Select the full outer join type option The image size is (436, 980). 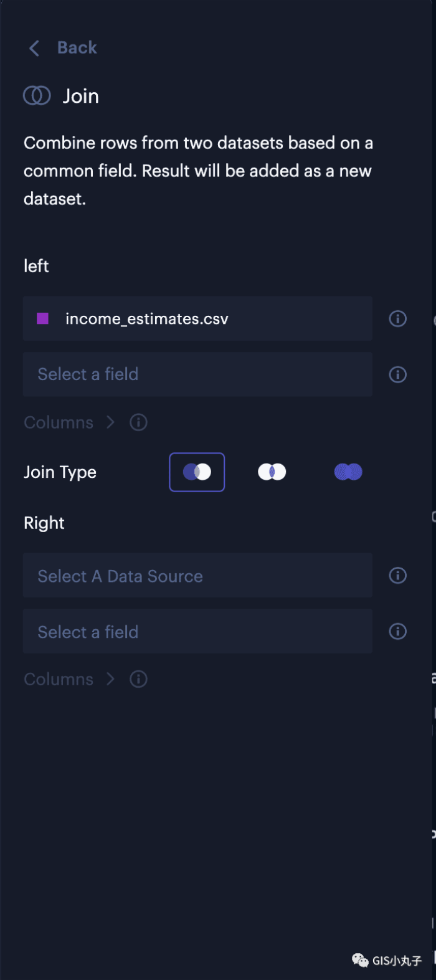pos(348,472)
